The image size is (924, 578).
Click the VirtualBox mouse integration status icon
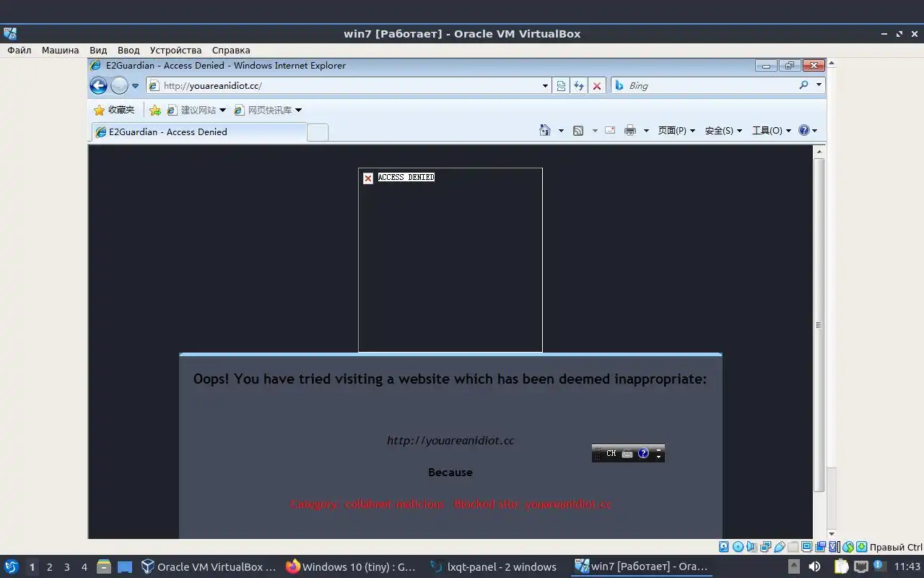848,547
